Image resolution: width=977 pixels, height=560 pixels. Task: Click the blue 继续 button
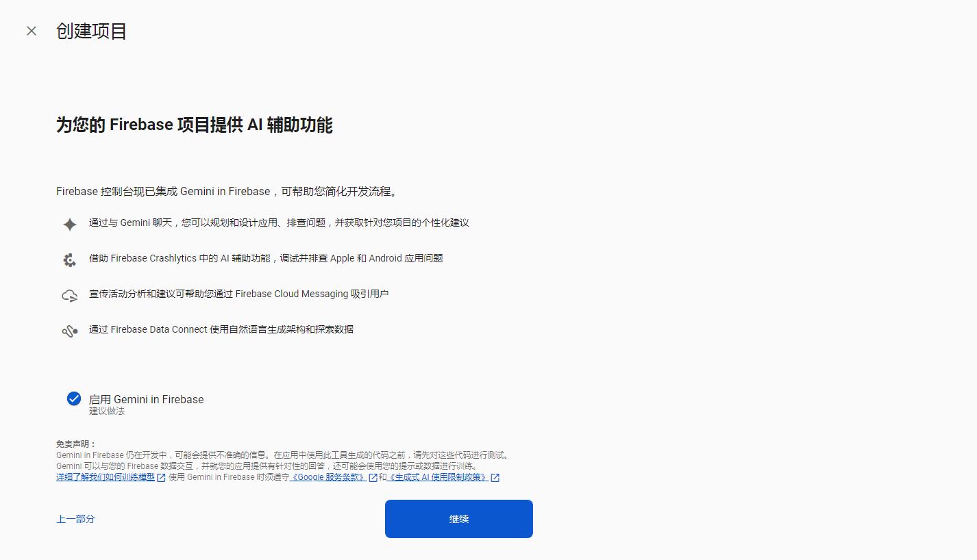pos(459,519)
